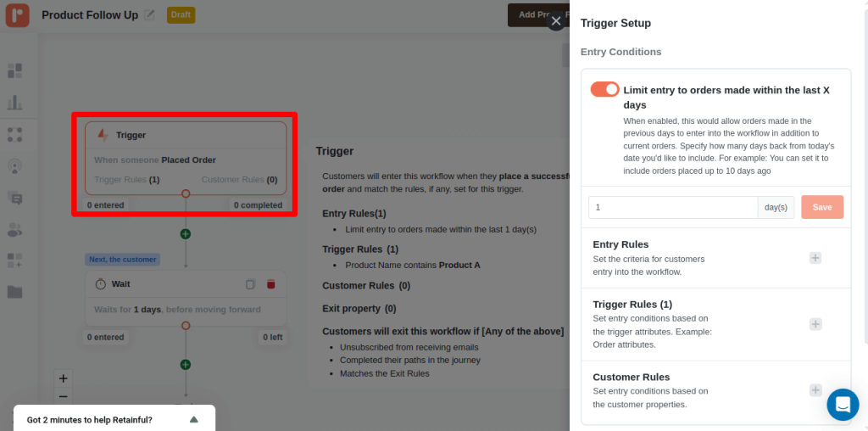Click the days number input field

[672, 207]
